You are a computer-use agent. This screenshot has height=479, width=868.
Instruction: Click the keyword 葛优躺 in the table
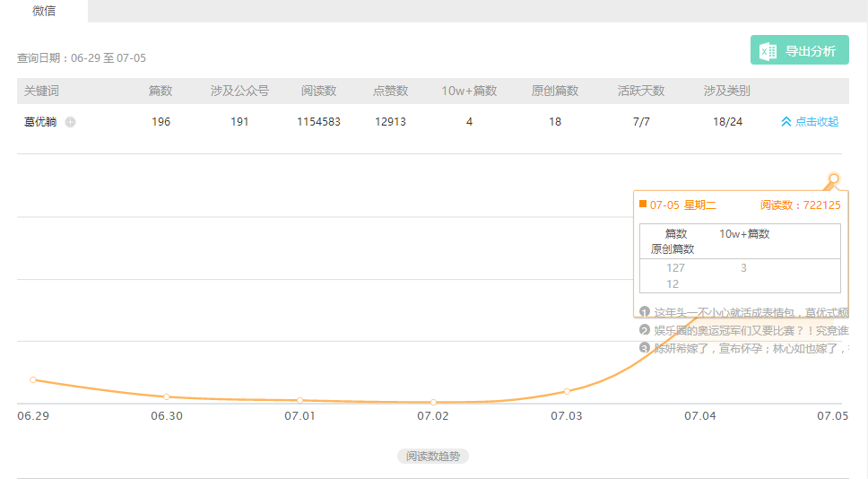pos(40,122)
